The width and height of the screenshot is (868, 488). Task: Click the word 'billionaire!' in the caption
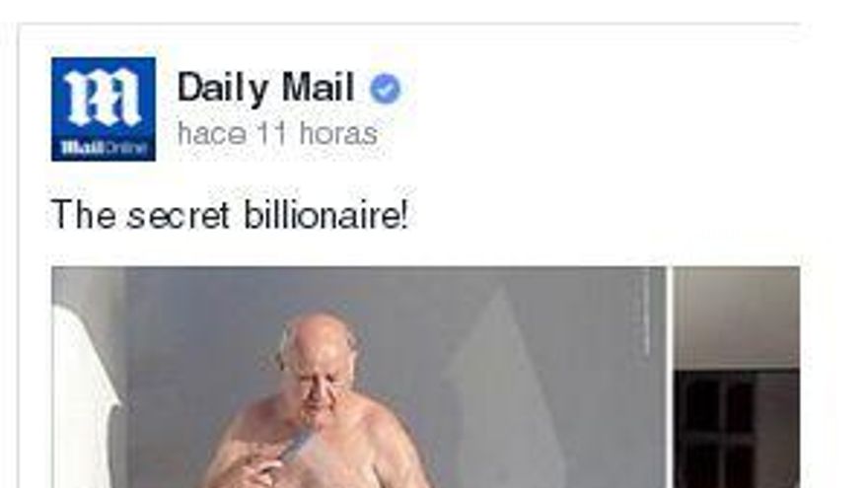(326, 215)
